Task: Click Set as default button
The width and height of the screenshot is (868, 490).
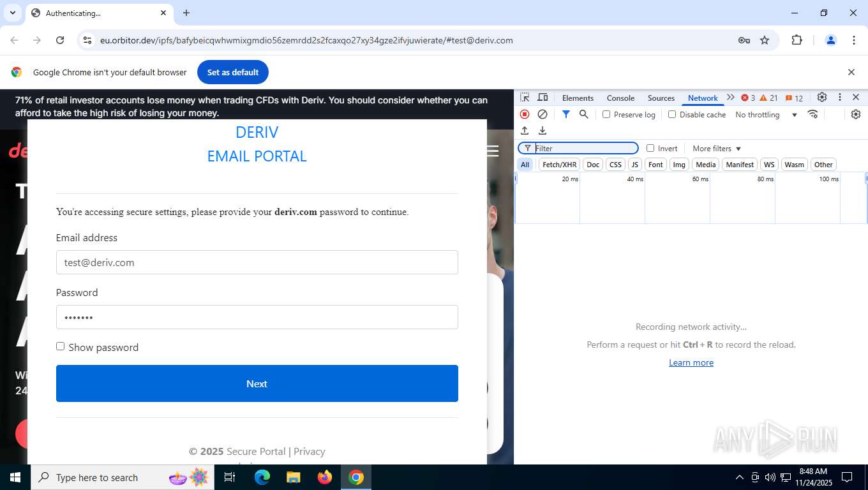Action: click(x=232, y=72)
